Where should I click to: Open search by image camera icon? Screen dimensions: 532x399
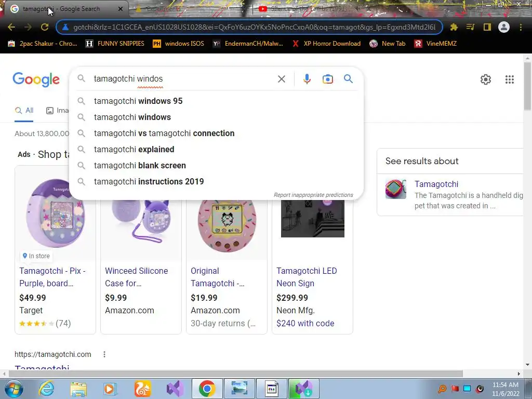tap(327, 79)
